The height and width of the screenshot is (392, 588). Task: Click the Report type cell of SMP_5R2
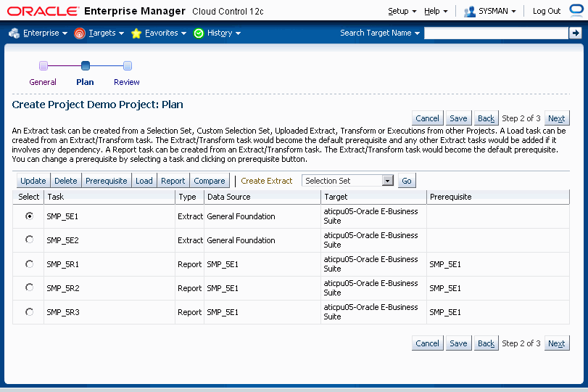click(189, 288)
